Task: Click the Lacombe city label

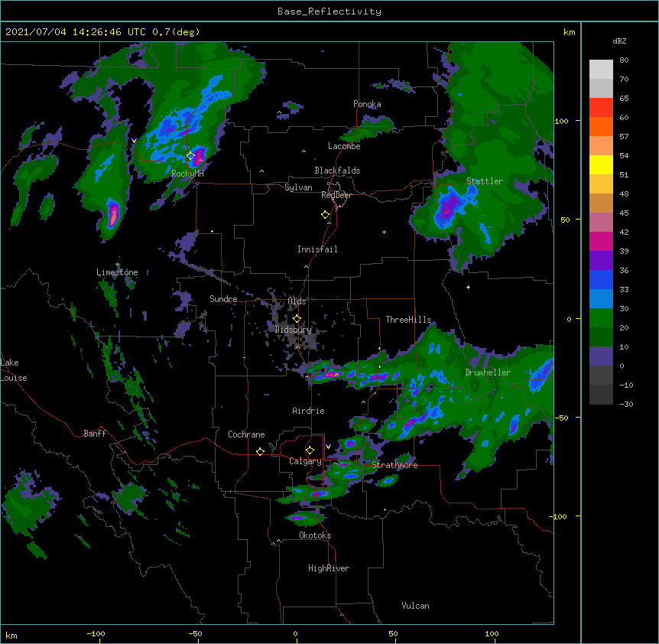Action: click(x=344, y=146)
